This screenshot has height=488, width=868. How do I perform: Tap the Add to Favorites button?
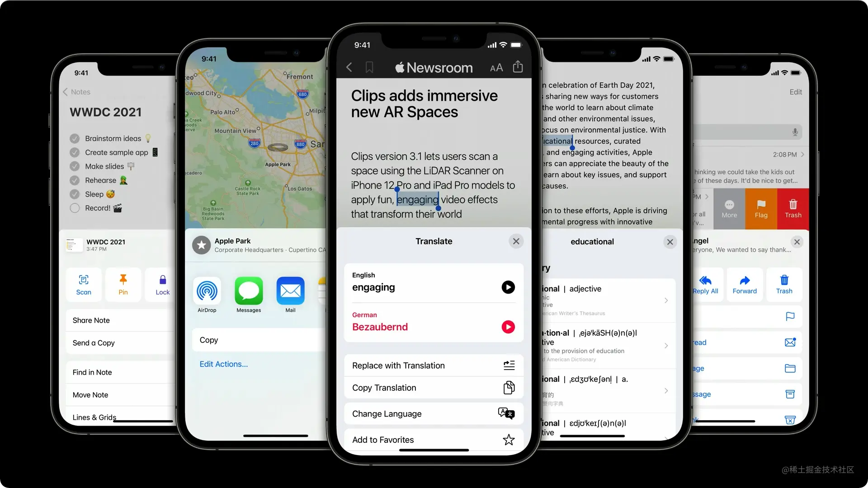pyautogui.click(x=434, y=439)
